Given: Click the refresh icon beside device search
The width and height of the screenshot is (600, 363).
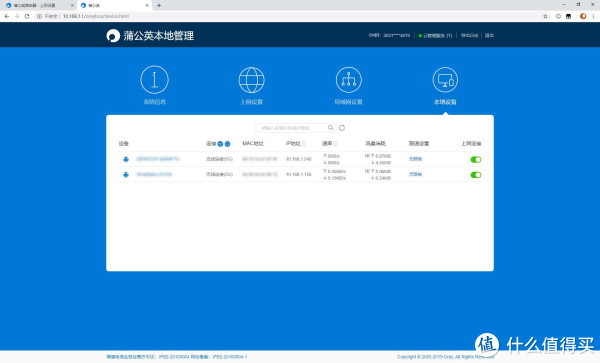Looking at the screenshot, I should point(342,128).
